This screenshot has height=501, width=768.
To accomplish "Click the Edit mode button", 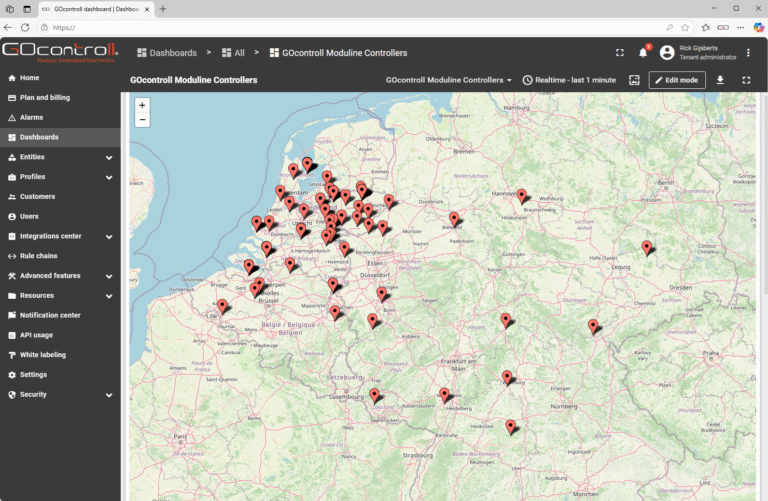I will [x=677, y=80].
